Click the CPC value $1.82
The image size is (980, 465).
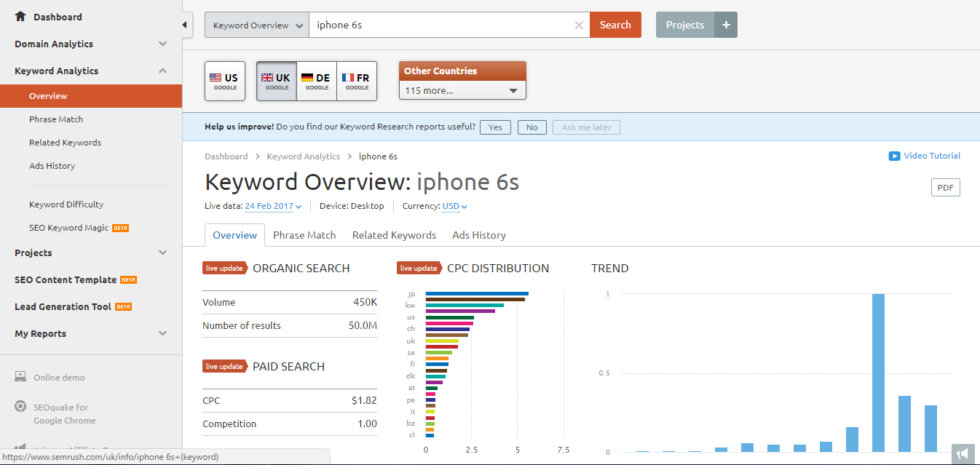click(364, 400)
